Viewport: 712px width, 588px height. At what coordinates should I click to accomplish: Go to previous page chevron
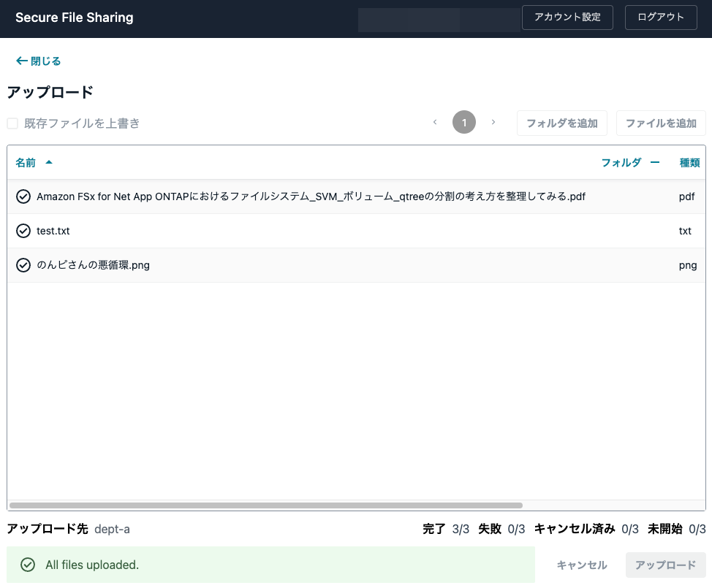435,122
